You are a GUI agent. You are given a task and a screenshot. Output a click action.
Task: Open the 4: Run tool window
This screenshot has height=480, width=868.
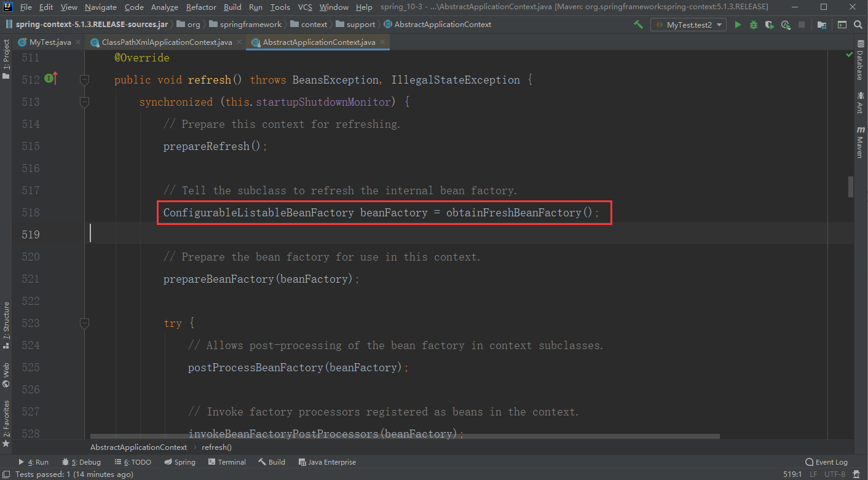click(x=33, y=462)
